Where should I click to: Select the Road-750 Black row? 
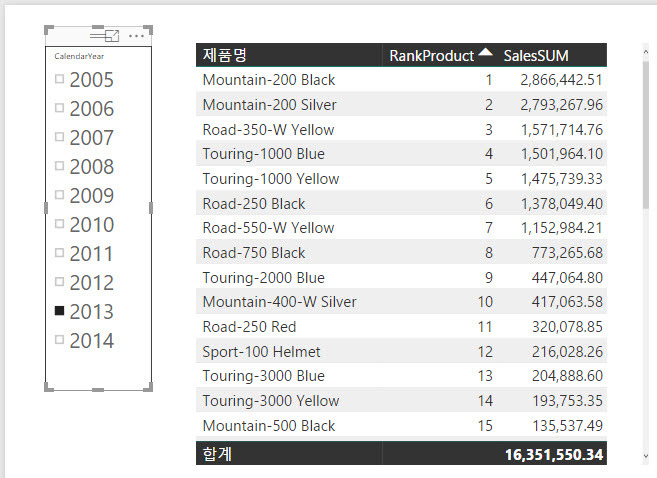[x=401, y=253]
